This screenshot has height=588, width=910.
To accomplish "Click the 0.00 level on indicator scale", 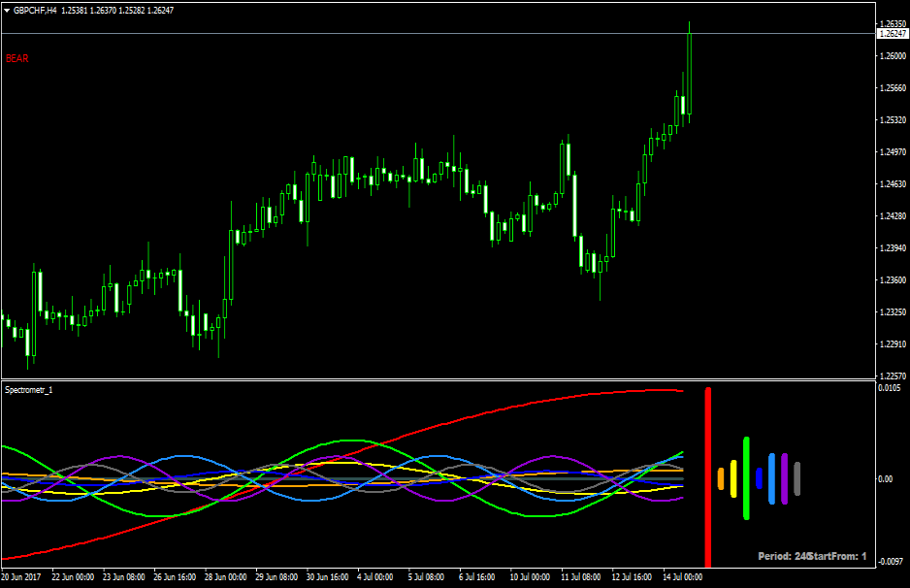I will (887, 478).
